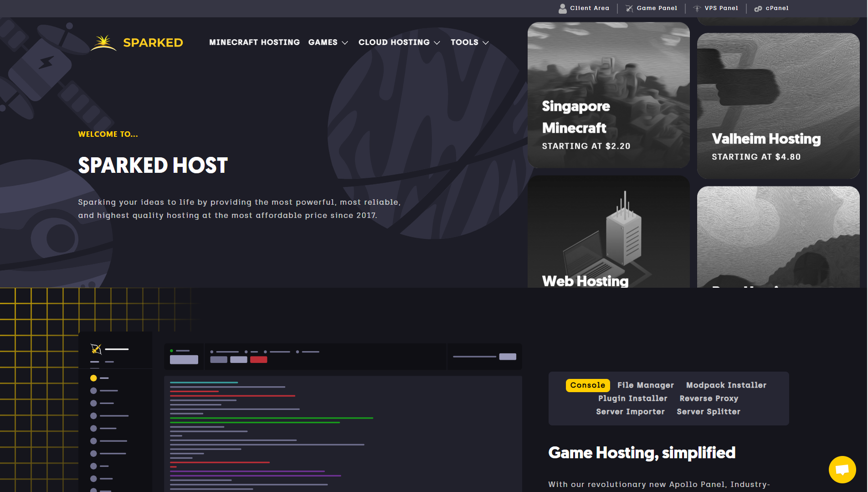Image resolution: width=868 pixels, height=492 pixels.
Task: Select the Plugin Installer tab
Action: point(632,399)
